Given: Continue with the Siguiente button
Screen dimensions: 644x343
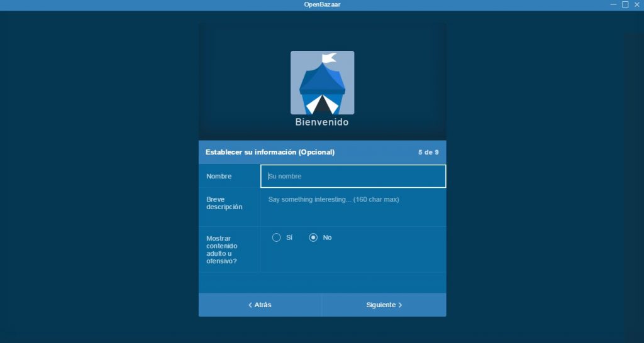Looking at the screenshot, I should pyautogui.click(x=384, y=305).
